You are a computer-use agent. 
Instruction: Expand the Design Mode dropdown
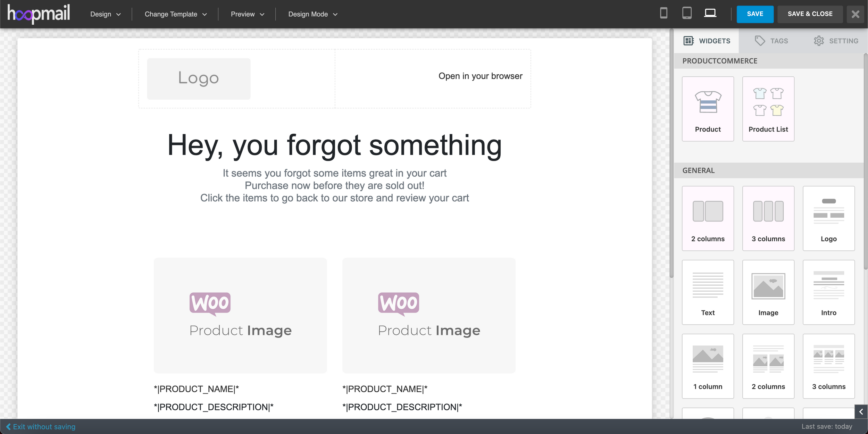click(x=312, y=14)
